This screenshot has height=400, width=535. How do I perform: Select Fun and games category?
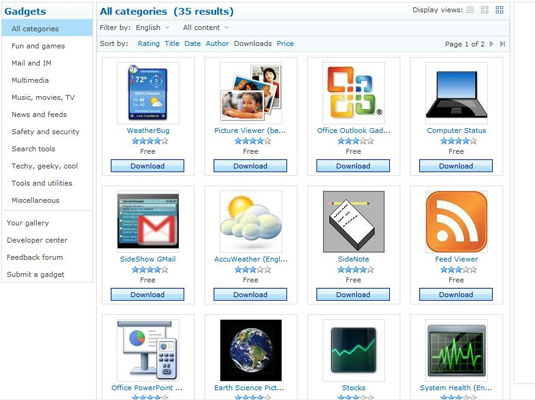38,46
